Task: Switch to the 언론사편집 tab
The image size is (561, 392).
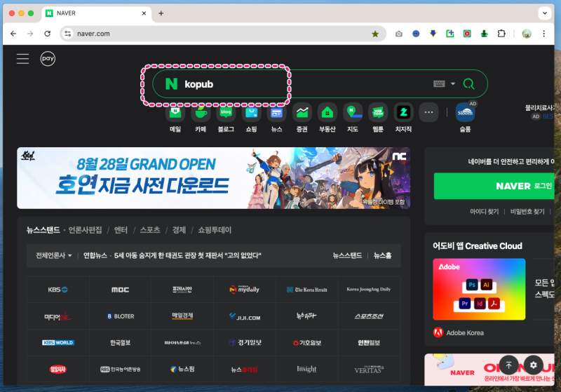Action: pyautogui.click(x=85, y=230)
